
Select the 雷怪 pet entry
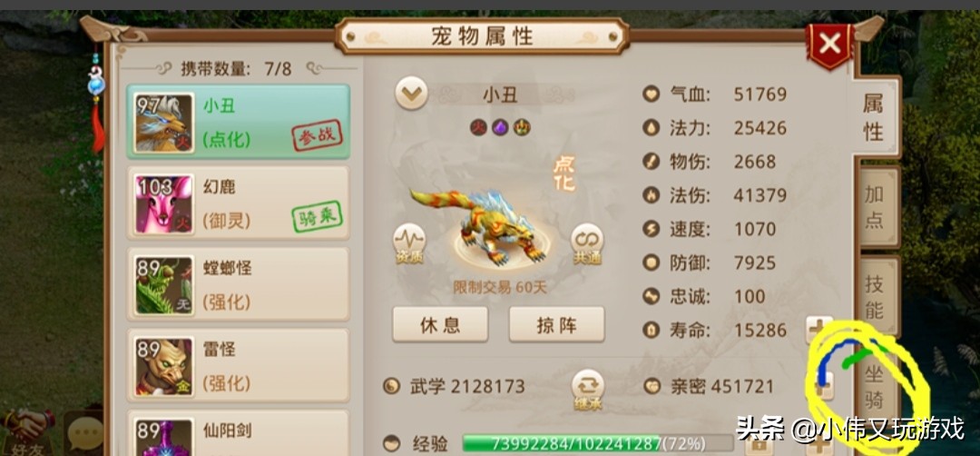click(238, 365)
